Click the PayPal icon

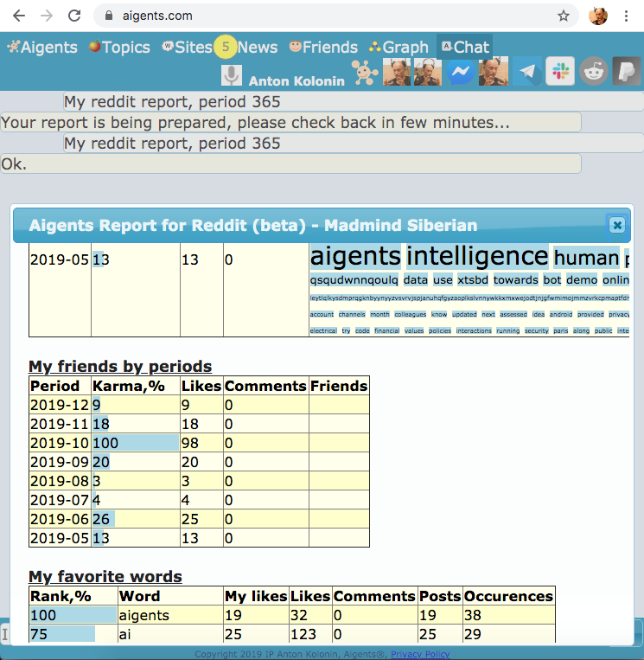(x=627, y=72)
